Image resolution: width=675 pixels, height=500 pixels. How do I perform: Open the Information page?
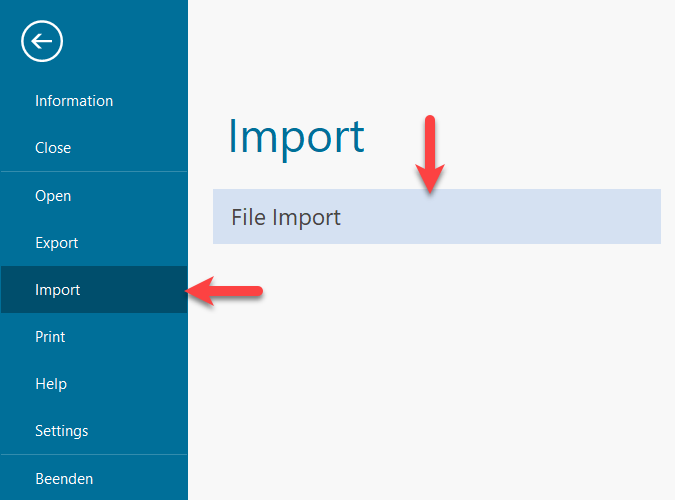74,101
